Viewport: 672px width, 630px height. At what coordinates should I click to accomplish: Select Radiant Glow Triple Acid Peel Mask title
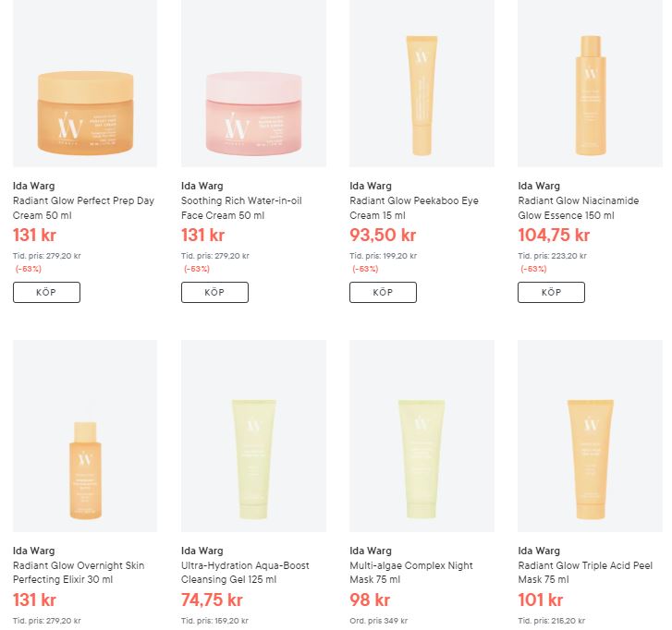pos(585,572)
